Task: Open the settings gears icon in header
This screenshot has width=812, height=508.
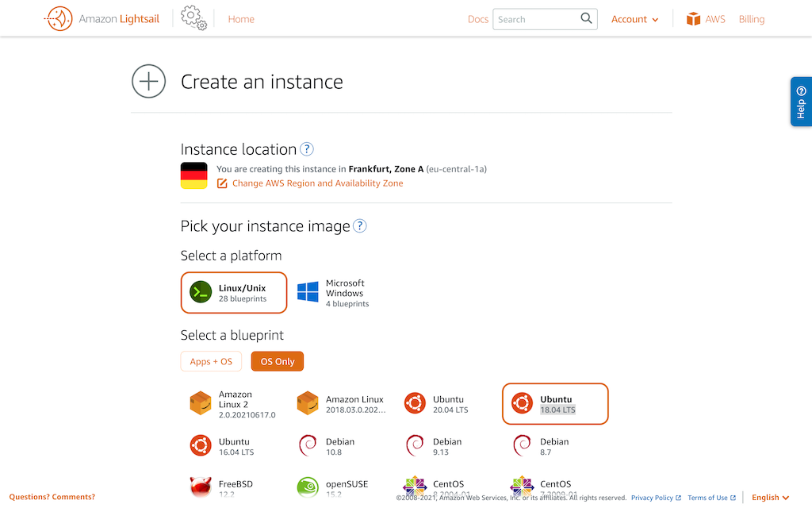Action: coord(193,17)
